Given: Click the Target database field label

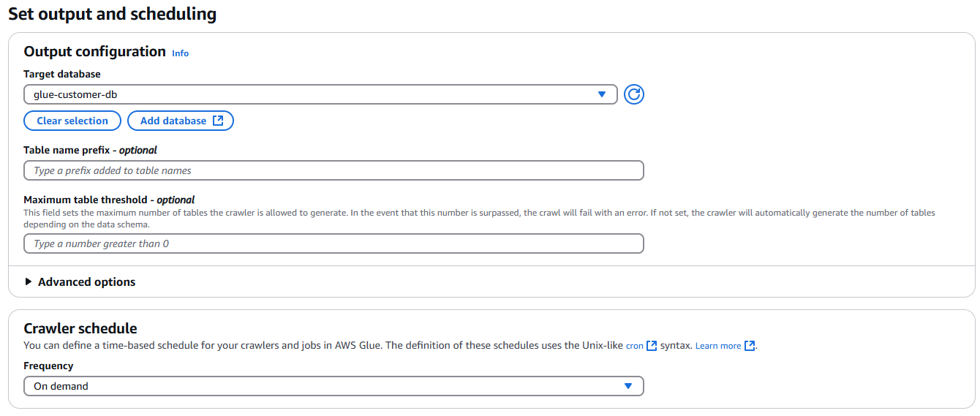Looking at the screenshot, I should pos(62,74).
